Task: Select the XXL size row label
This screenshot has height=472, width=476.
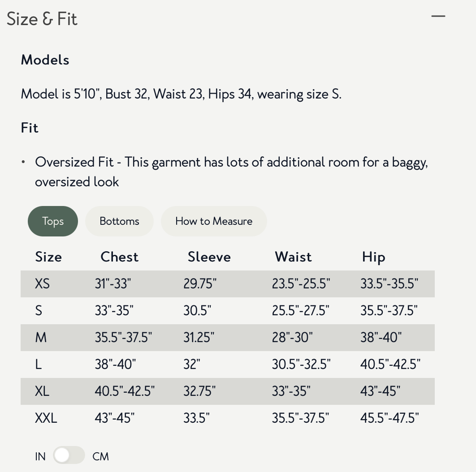Action: [46, 418]
